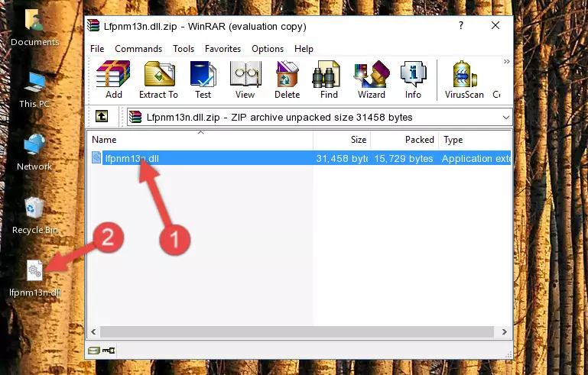
Task: Sort by the Packed column header
Action: click(x=404, y=140)
